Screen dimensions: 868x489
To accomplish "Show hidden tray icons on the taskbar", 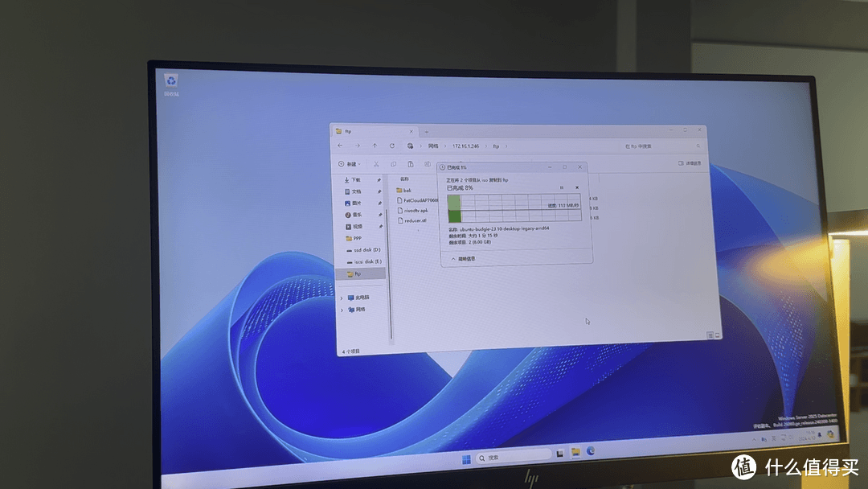I will (754, 439).
